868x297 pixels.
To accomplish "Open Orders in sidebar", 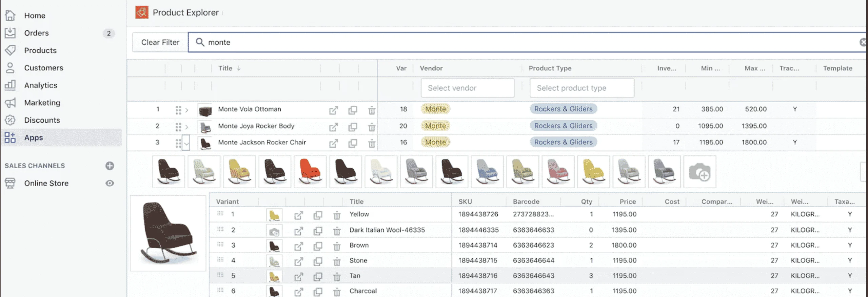I will click(x=36, y=33).
